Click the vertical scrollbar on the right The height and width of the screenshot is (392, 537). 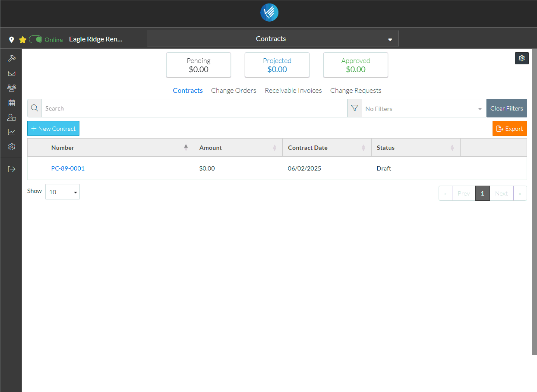tap(534, 202)
